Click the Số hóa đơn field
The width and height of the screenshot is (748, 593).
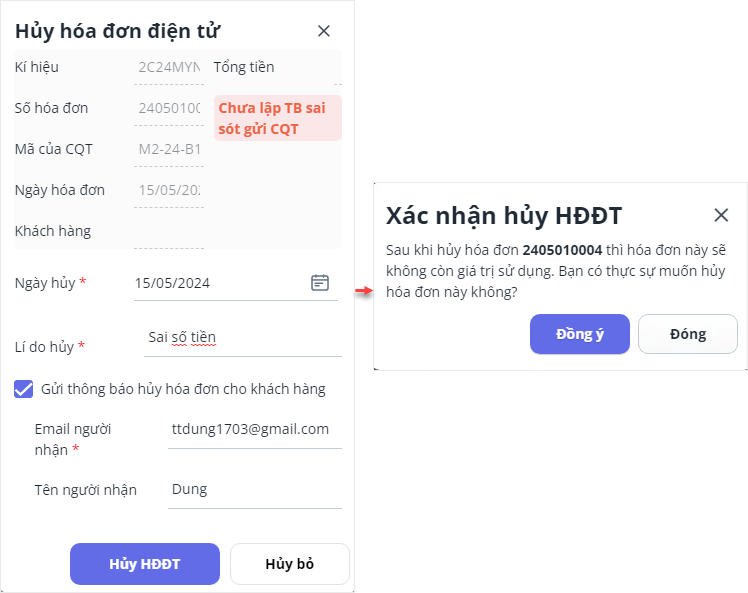[x=169, y=110]
